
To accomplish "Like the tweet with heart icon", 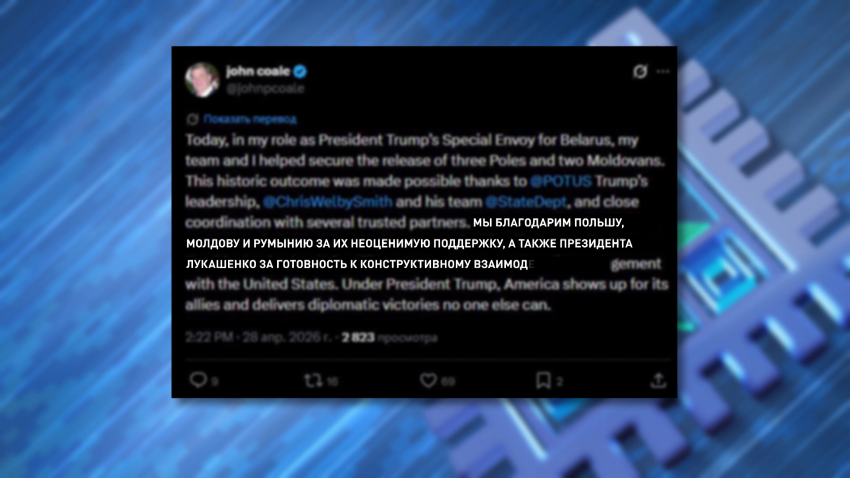I will pyautogui.click(x=428, y=380).
